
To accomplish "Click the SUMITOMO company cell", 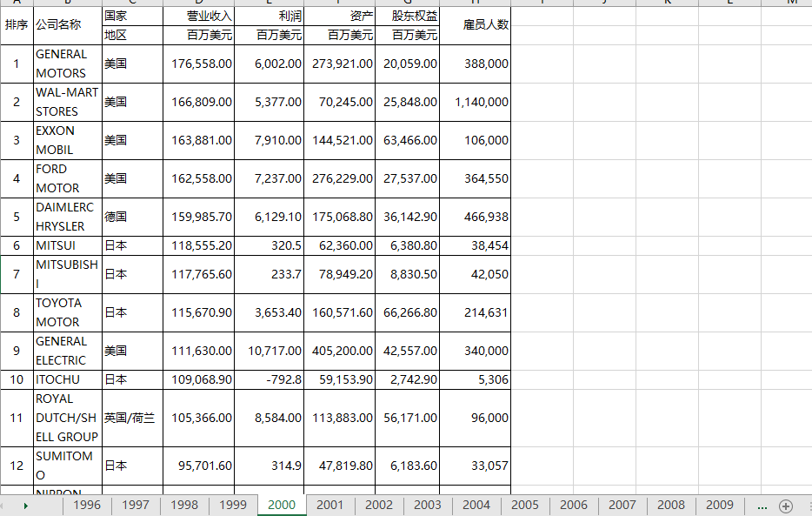I will [68, 466].
